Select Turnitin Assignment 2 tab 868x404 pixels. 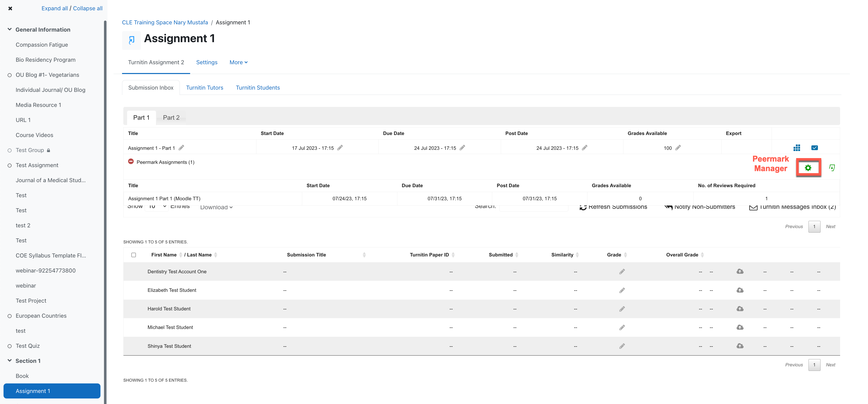click(156, 62)
